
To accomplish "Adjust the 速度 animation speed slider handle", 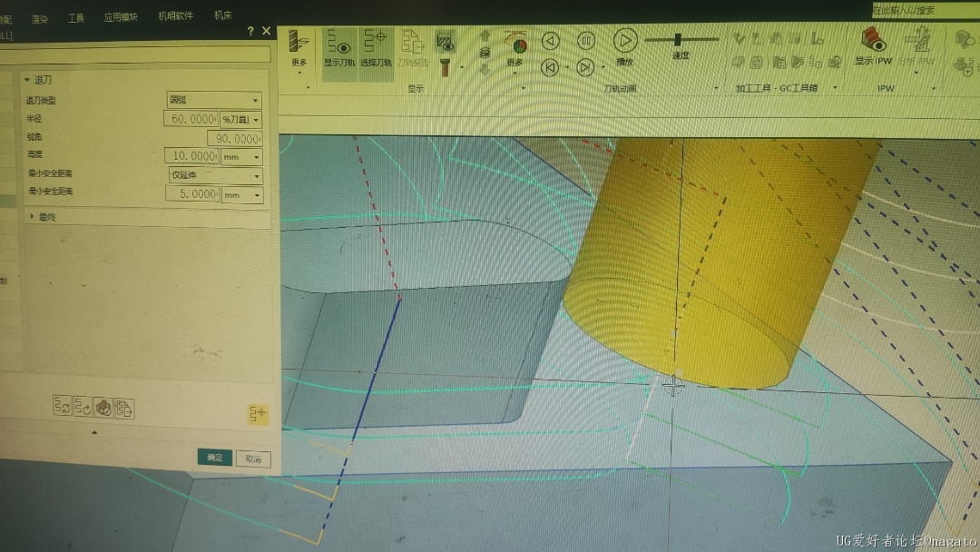I will [x=678, y=39].
